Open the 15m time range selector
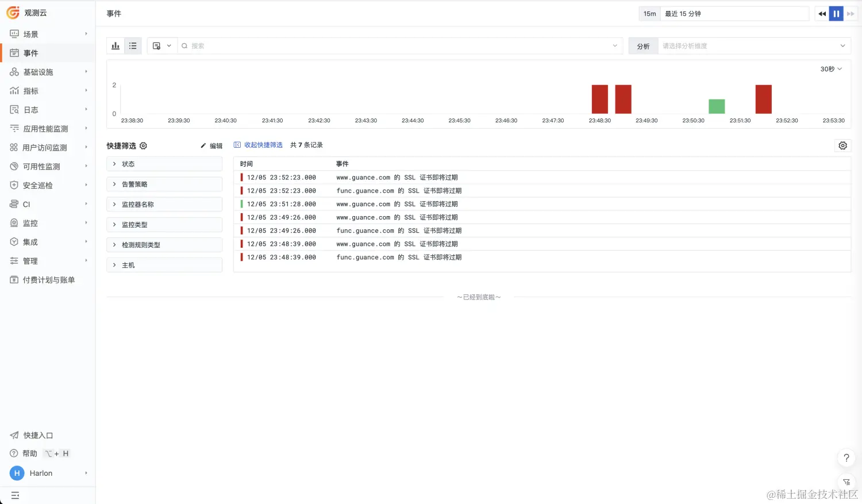This screenshot has width=862, height=504. point(649,14)
